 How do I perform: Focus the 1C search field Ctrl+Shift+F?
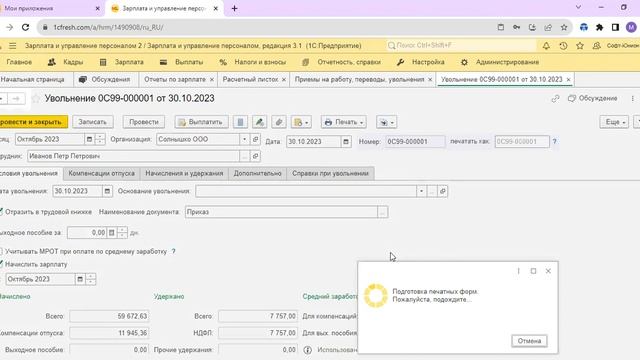[461, 46]
